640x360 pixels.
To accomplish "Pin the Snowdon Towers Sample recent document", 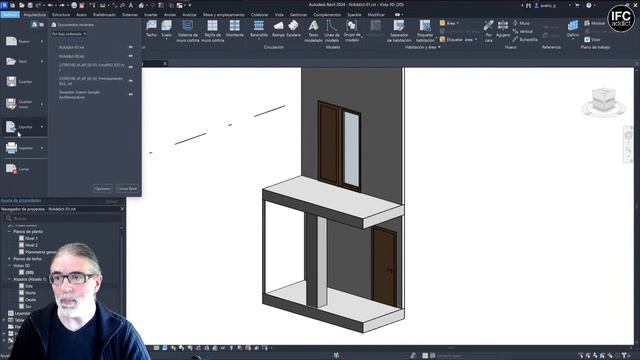I will (131, 94).
